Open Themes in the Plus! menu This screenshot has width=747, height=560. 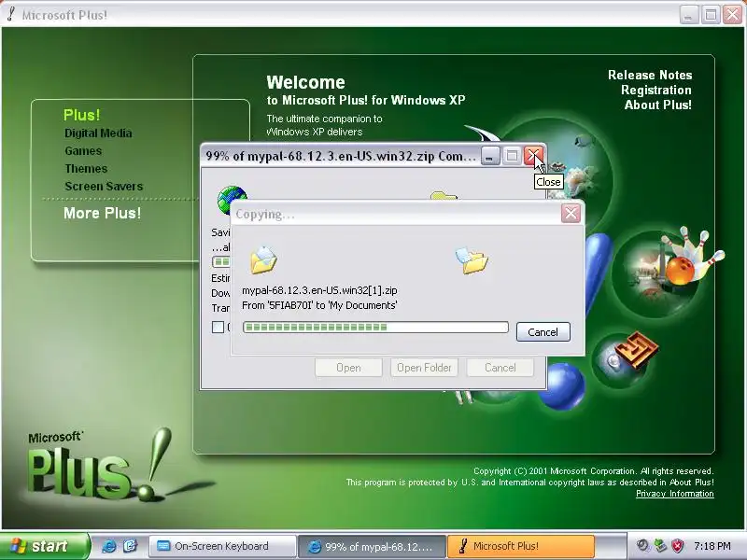tap(86, 169)
